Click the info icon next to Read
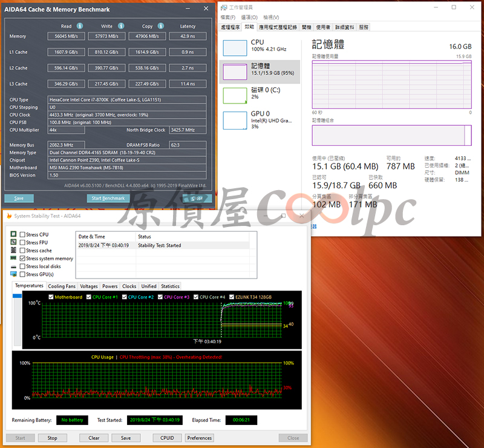Viewport: 484px width, 448px height. pos(80,26)
